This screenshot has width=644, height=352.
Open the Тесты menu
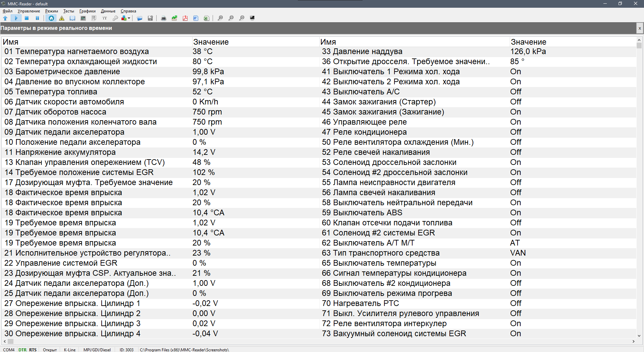tap(68, 11)
